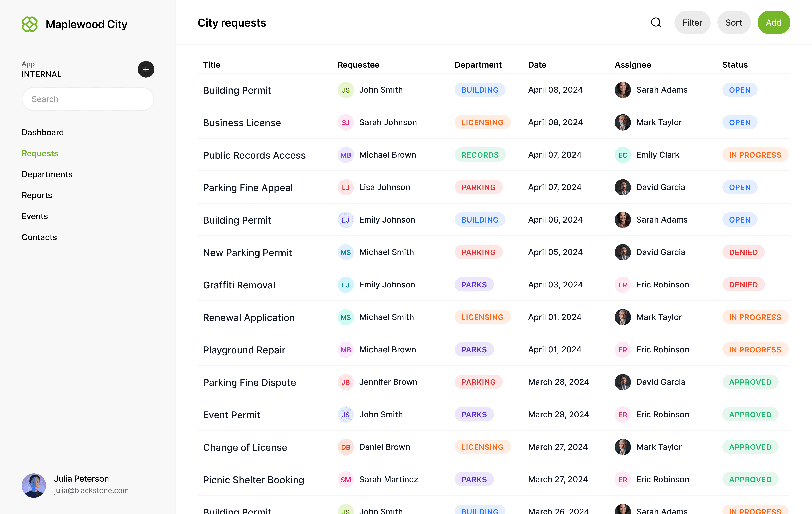This screenshot has height=514, width=812.
Task: Click the email julia@blackstone.com
Action: click(91, 490)
